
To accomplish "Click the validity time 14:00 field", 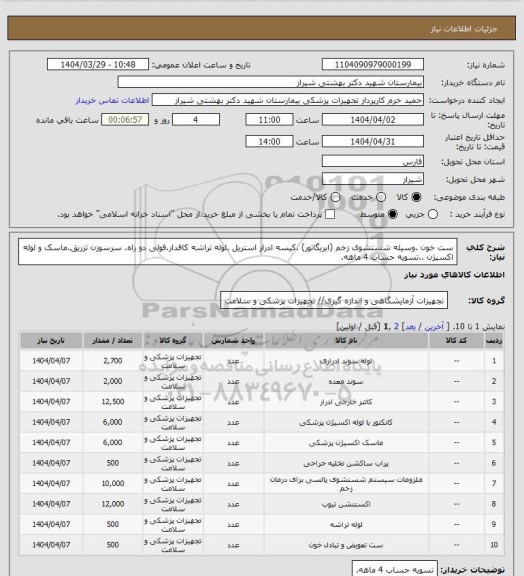I will (x=269, y=141).
